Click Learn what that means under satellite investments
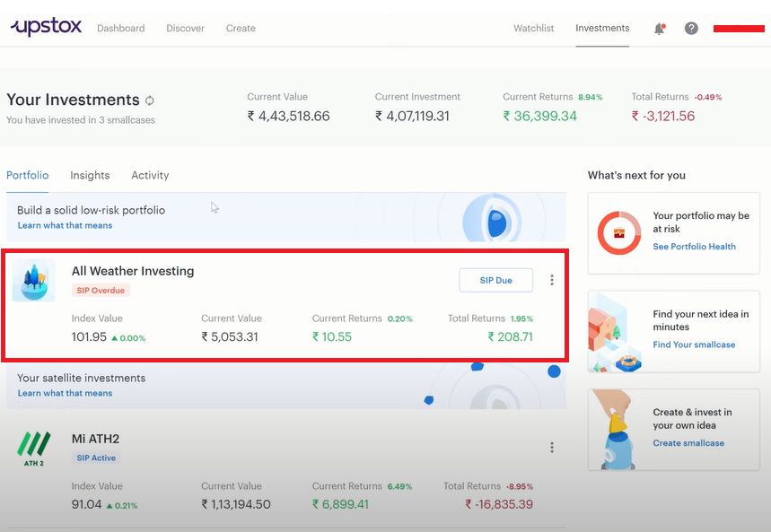The image size is (771, 532). pos(65,393)
